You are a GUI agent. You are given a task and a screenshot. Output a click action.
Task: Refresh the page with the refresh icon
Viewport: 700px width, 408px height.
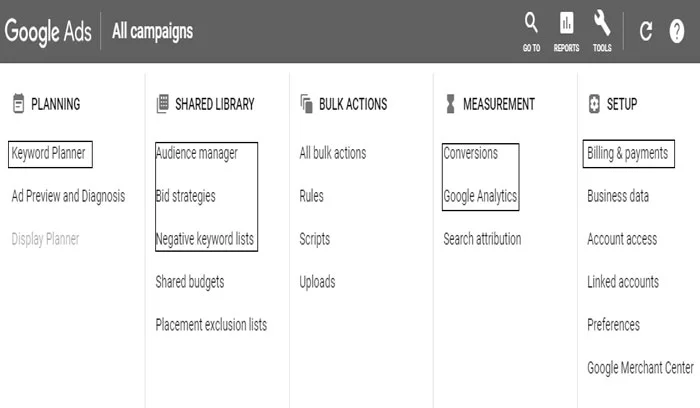point(646,31)
